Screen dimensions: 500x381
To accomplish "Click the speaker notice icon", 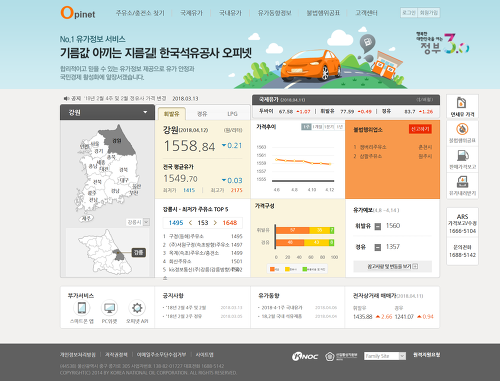I will [66, 99].
